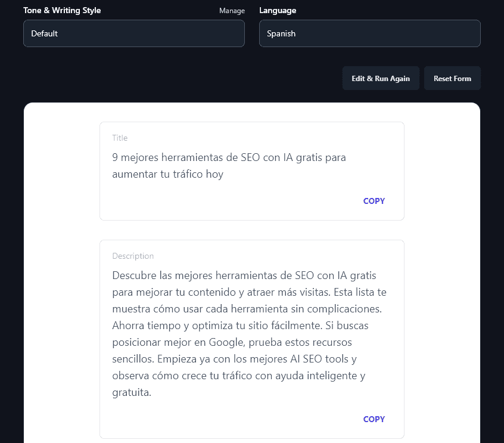Click the Manage link beside Tone settings
The image size is (504, 443).
pos(232,10)
